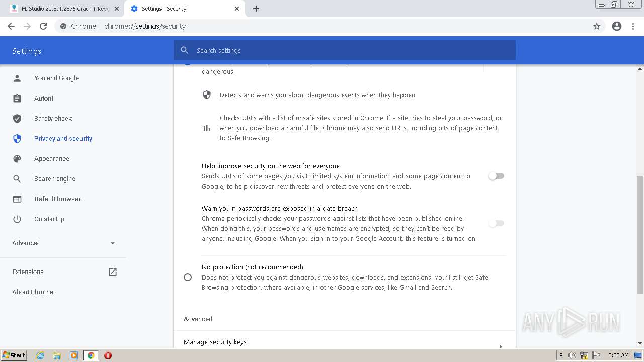Click the Search engine magnifier icon
644x362 pixels.
(x=17, y=178)
